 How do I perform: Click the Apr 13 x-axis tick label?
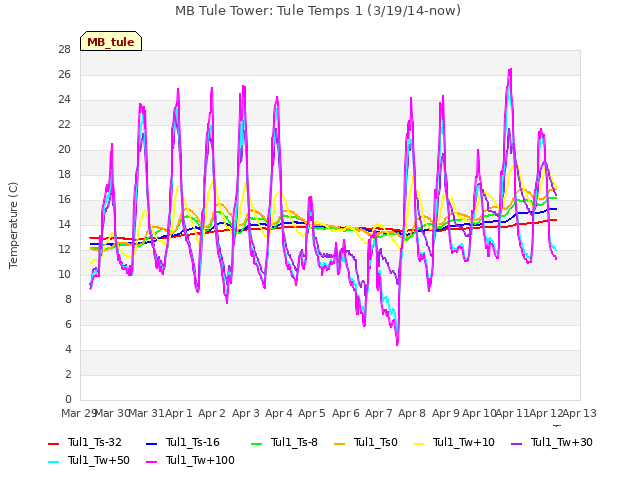(x=579, y=413)
